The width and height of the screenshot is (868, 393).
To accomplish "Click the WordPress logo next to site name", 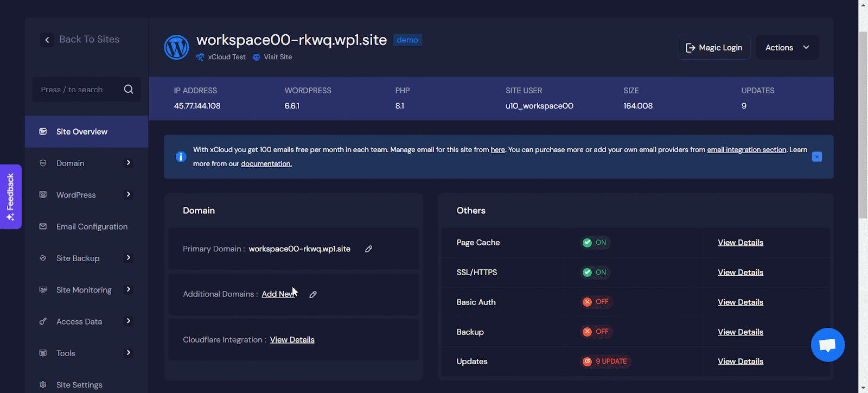I will tap(176, 48).
